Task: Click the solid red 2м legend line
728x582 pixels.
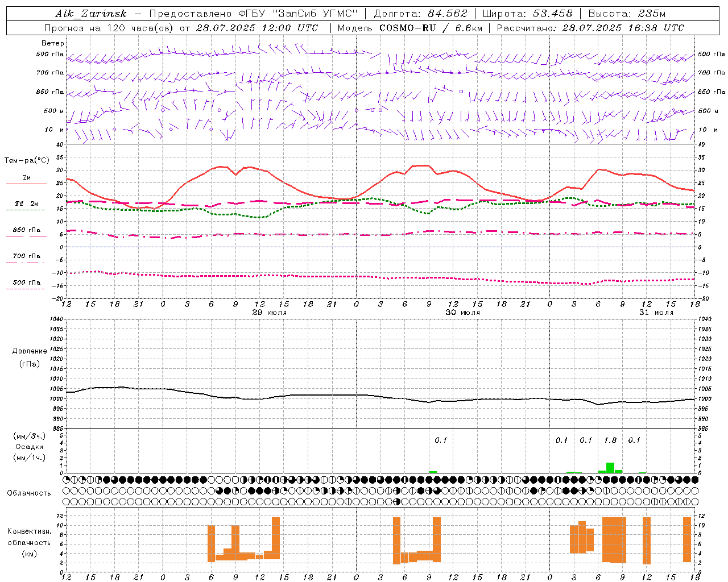Action: point(26,184)
